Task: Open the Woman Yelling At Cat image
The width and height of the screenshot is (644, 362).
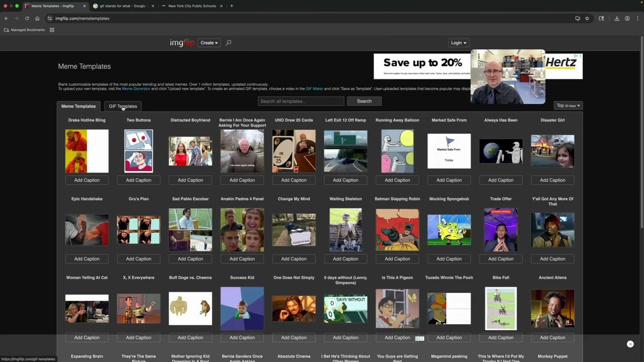Action: click(x=87, y=309)
